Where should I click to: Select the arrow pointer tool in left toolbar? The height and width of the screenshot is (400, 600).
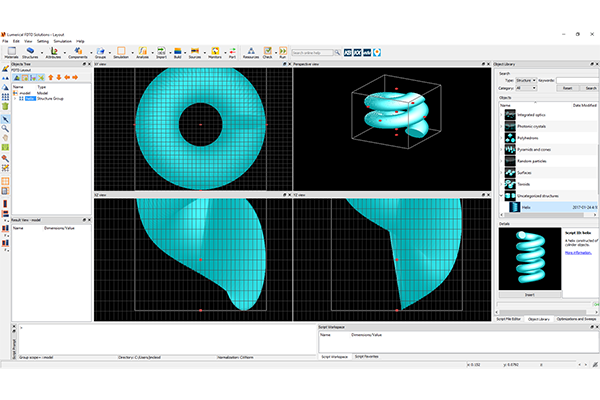pos(5,119)
